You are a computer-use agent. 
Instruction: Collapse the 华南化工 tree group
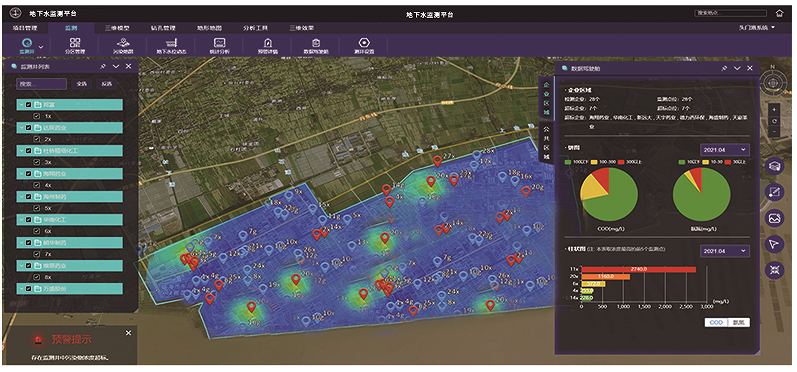point(21,220)
